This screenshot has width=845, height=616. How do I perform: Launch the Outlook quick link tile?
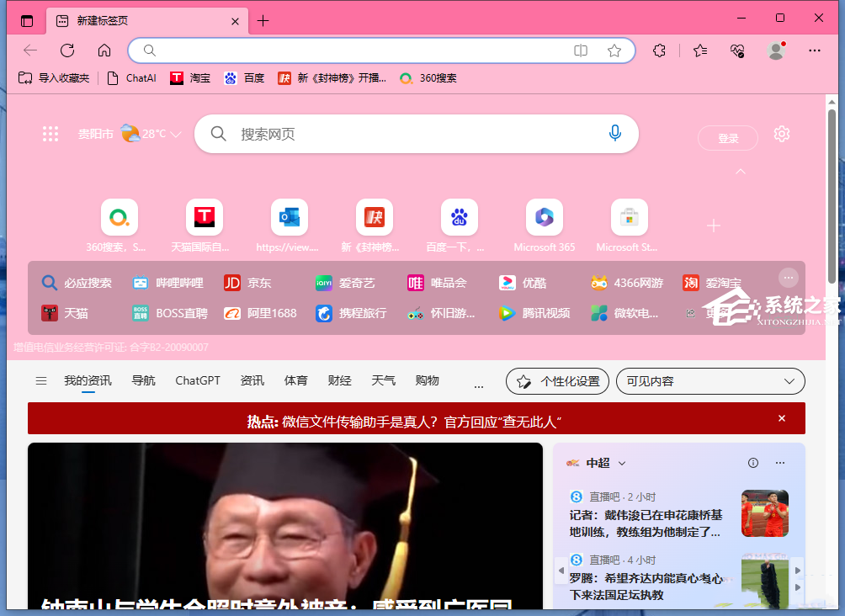click(289, 215)
